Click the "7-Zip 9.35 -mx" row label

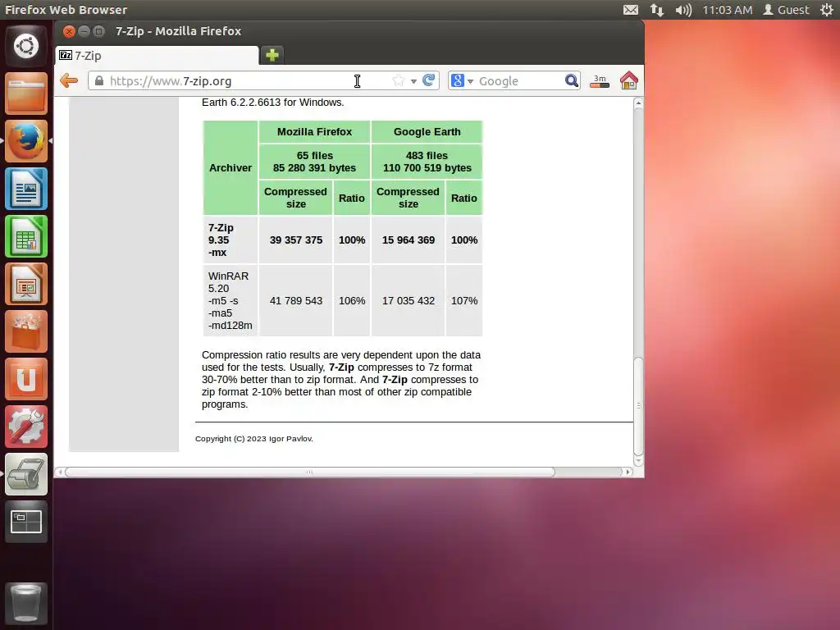(x=231, y=240)
